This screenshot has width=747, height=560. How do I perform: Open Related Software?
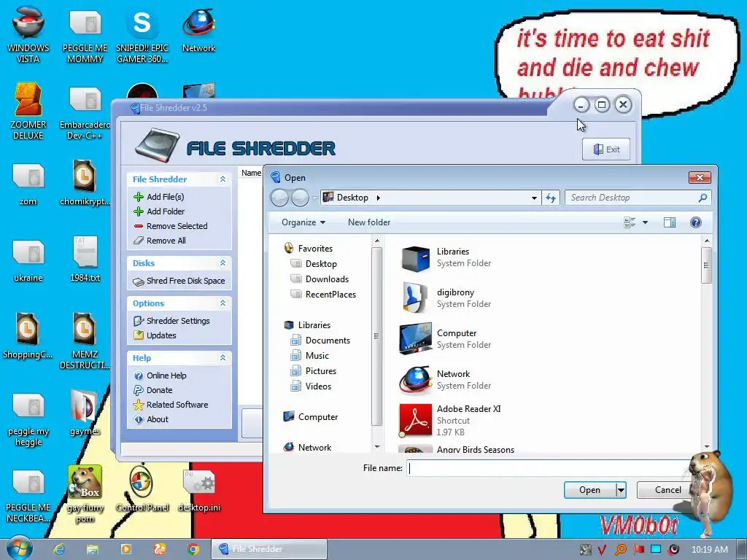tap(177, 405)
